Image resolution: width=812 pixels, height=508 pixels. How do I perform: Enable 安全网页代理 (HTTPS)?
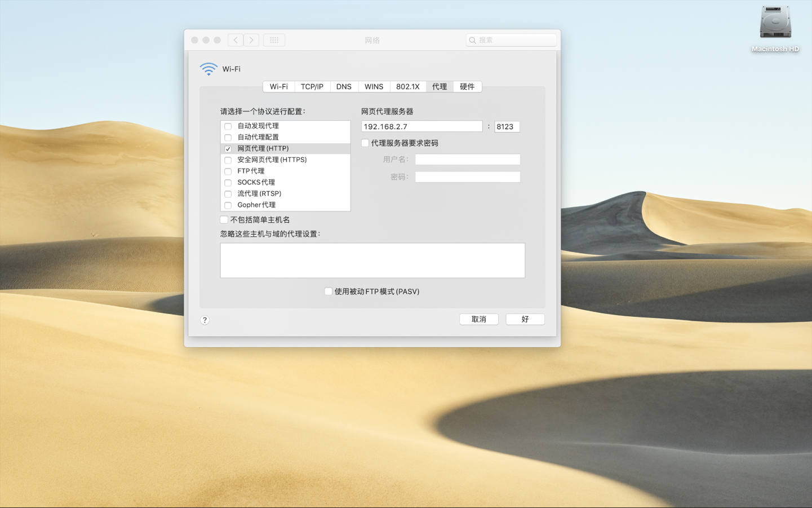(x=228, y=160)
